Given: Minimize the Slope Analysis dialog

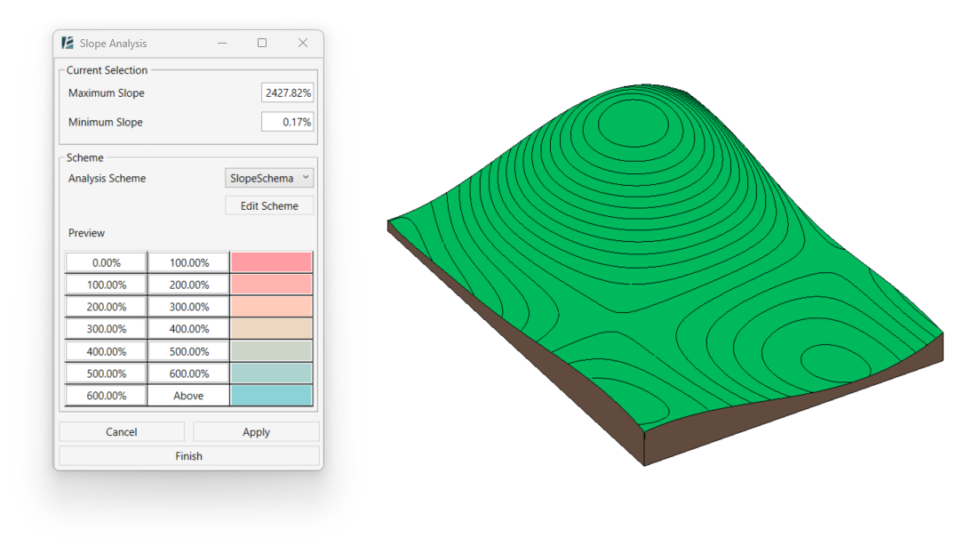Looking at the screenshot, I should tap(221, 43).
